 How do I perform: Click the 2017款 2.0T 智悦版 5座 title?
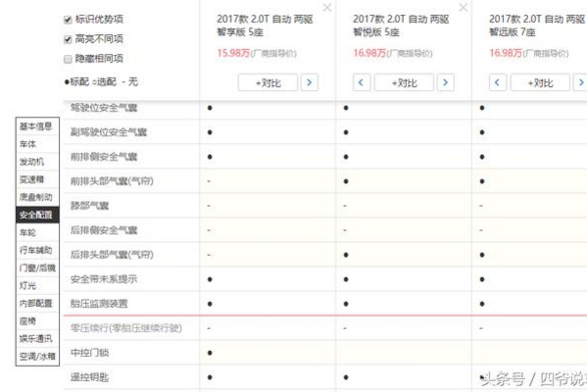pos(401,25)
